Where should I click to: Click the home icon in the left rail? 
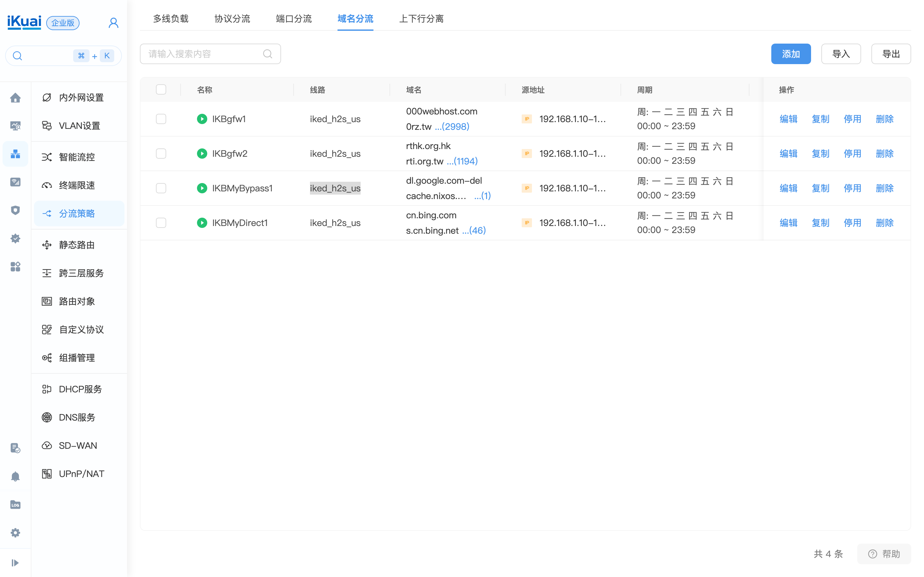coord(15,98)
